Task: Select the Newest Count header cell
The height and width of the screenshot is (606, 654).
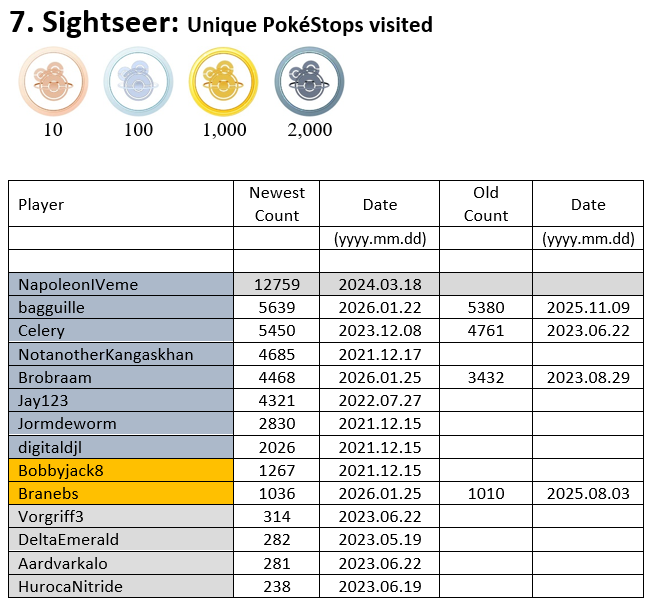Action: (277, 204)
